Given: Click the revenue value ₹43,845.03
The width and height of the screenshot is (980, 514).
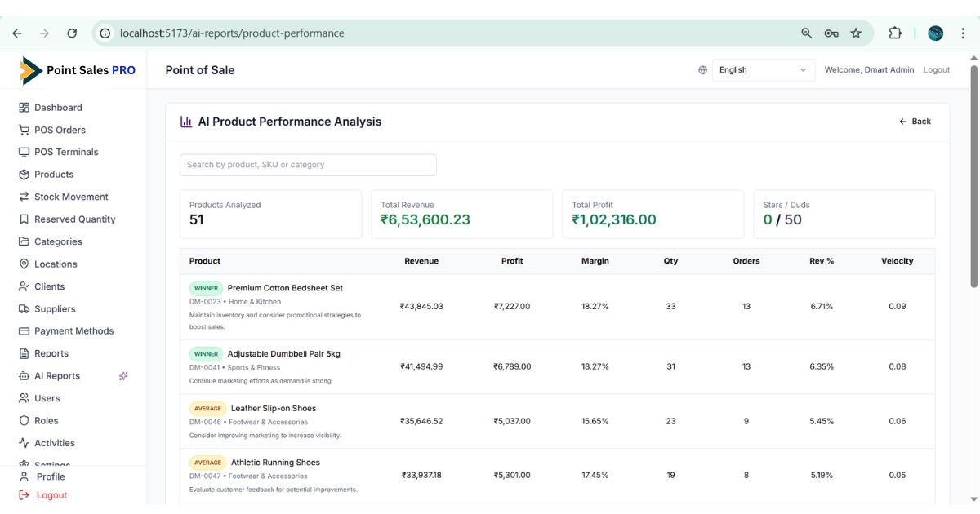Looking at the screenshot, I should (421, 307).
